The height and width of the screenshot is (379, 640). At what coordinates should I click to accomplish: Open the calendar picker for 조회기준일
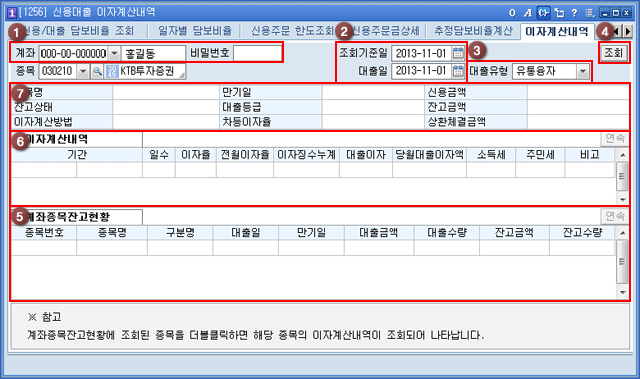[x=458, y=53]
